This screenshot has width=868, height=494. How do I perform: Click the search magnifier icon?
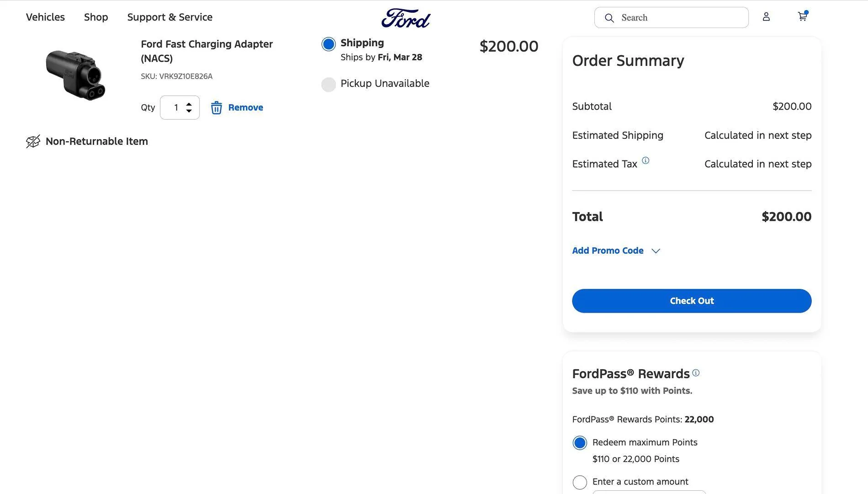pyautogui.click(x=609, y=18)
